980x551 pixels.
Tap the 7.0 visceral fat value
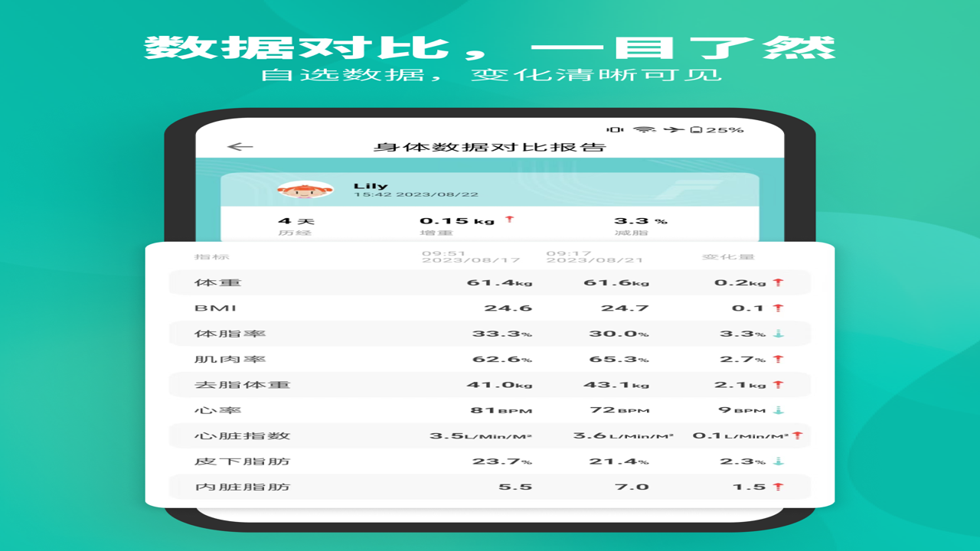click(632, 487)
